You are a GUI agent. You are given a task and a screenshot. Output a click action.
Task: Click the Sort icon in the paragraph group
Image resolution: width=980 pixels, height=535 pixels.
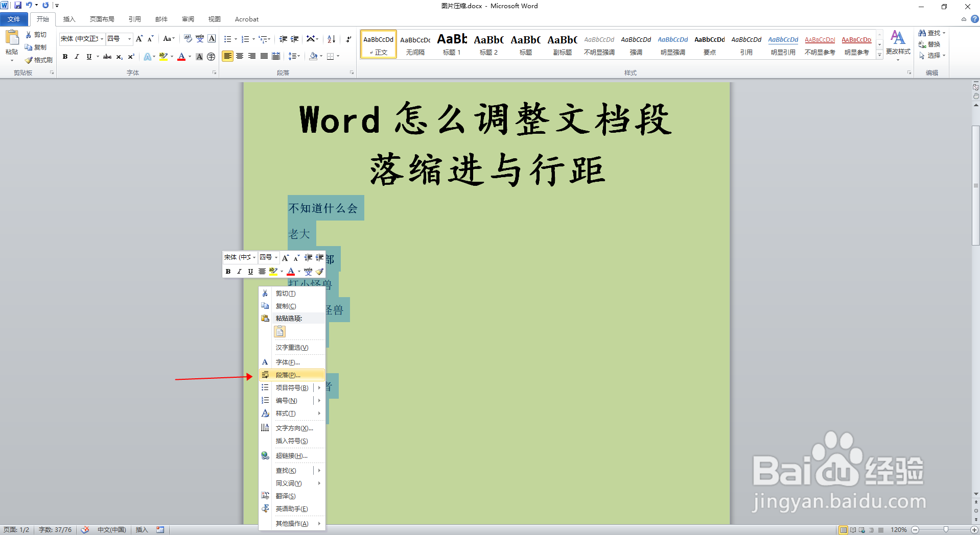coord(331,38)
